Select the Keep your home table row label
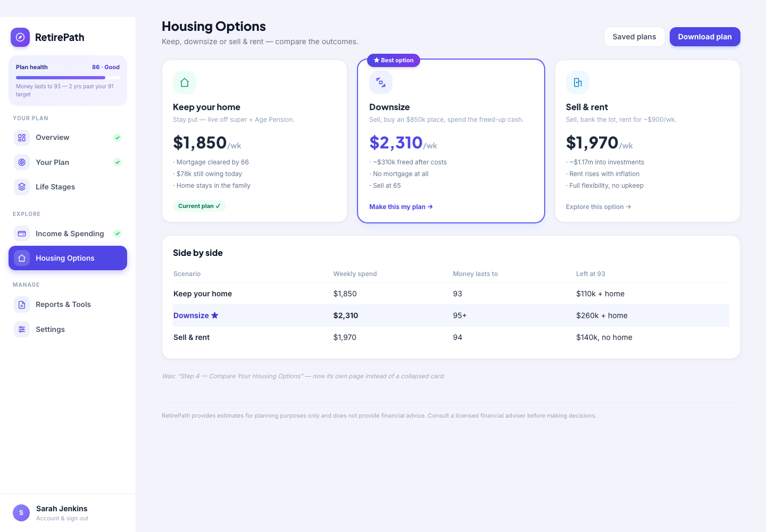 click(203, 294)
